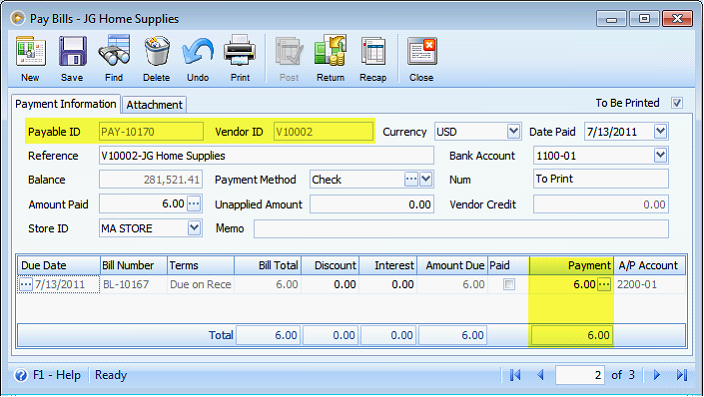
Task: Switch to the Attachment tab
Action: [x=154, y=105]
